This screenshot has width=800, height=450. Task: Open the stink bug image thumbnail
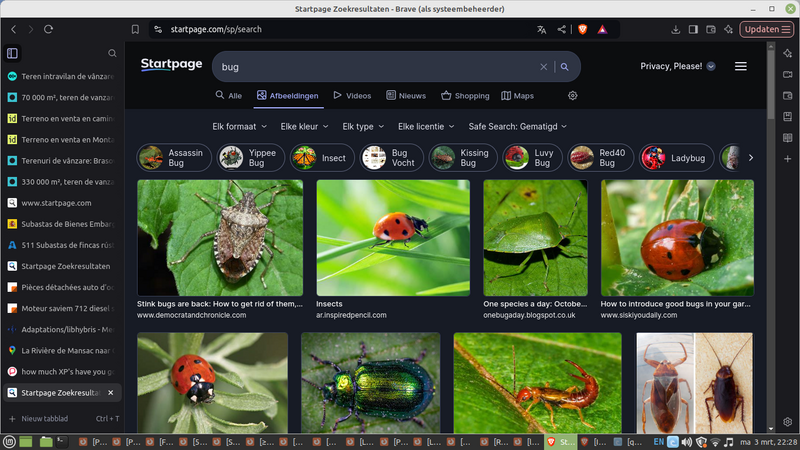tap(220, 238)
